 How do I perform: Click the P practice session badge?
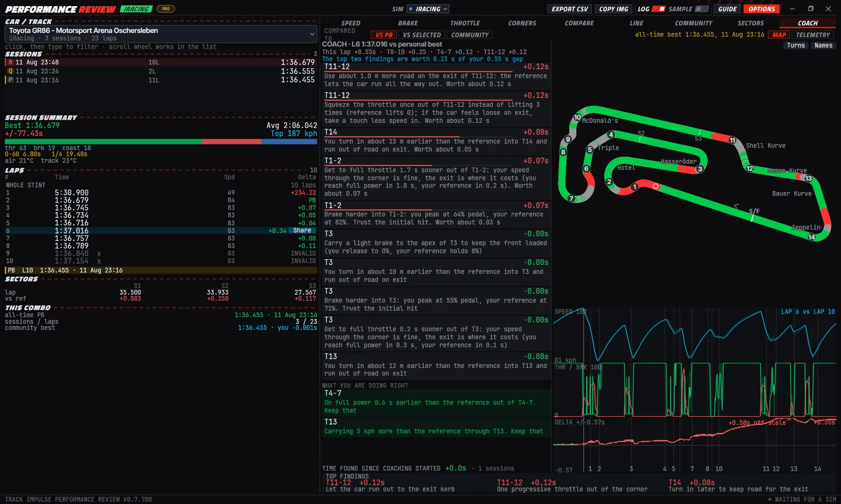click(x=10, y=80)
